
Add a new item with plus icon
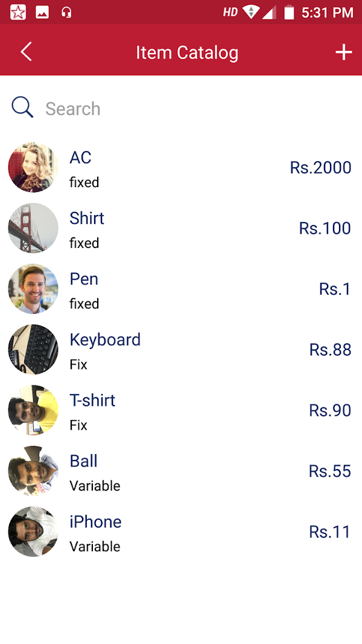(344, 53)
